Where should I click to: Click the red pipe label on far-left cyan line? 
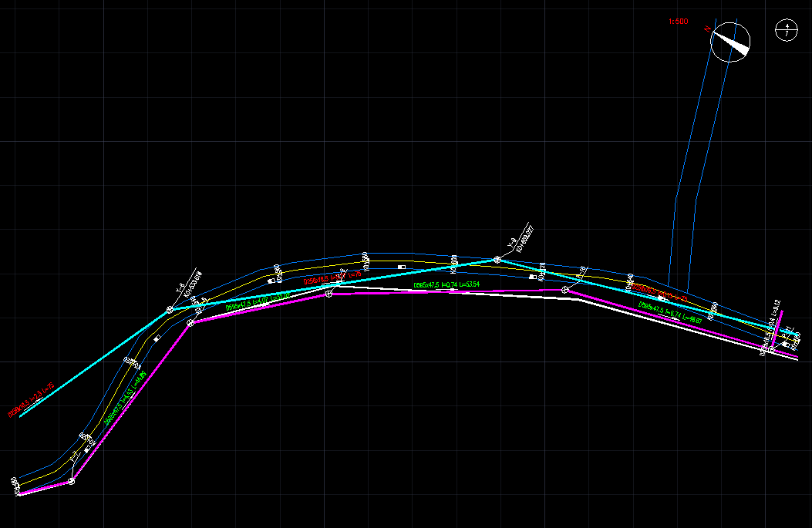[31, 400]
